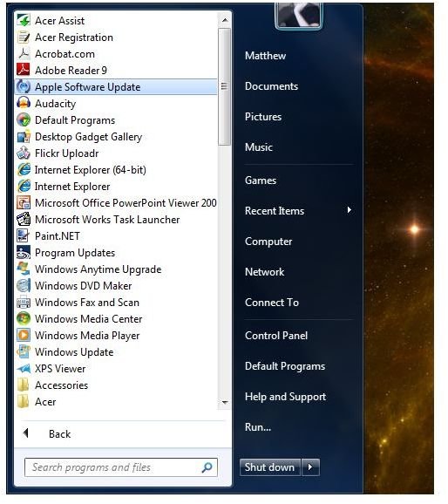Image resolution: width=448 pixels, height=504 pixels.
Task: Launch Audacity from its headphone icon
Action: (x=24, y=104)
